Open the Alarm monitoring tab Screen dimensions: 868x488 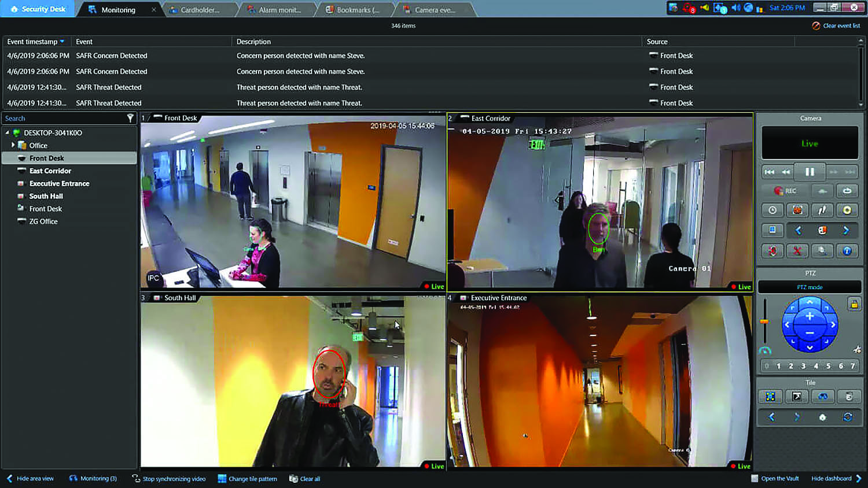coord(279,10)
